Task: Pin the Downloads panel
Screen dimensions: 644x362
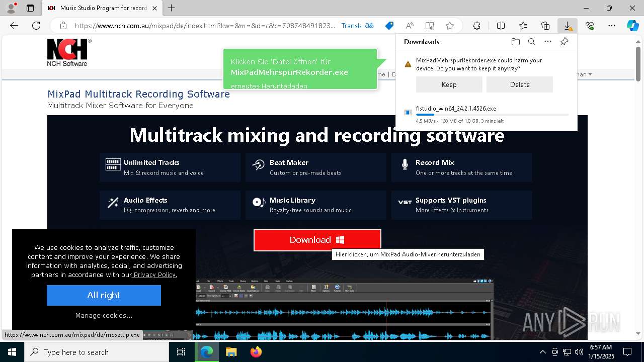Action: [x=564, y=42]
